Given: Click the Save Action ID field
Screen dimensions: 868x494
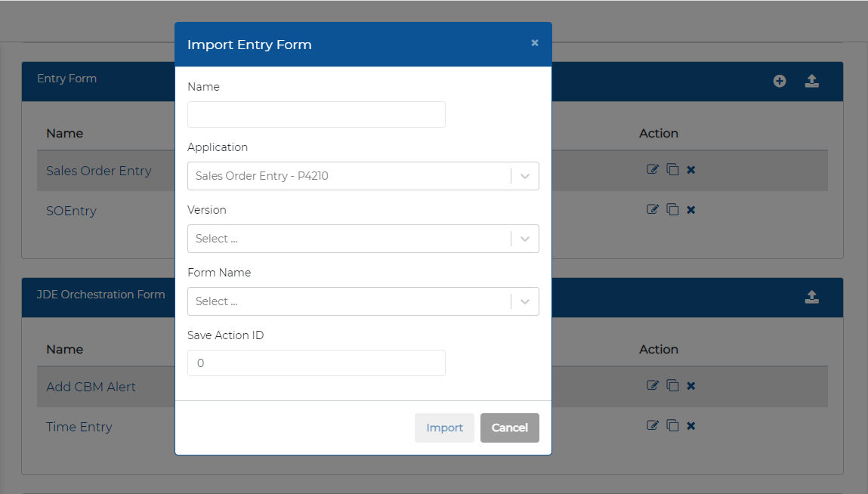Looking at the screenshot, I should (x=316, y=363).
